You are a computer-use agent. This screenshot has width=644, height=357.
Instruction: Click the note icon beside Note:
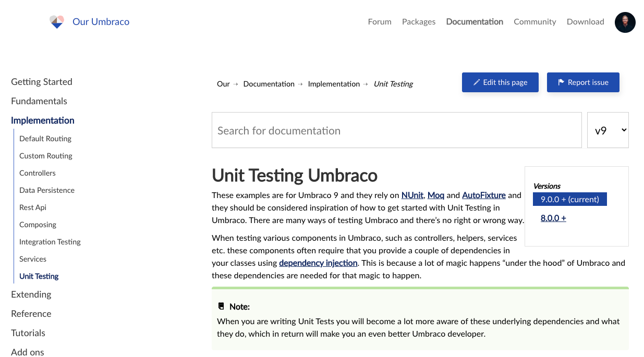point(221,306)
